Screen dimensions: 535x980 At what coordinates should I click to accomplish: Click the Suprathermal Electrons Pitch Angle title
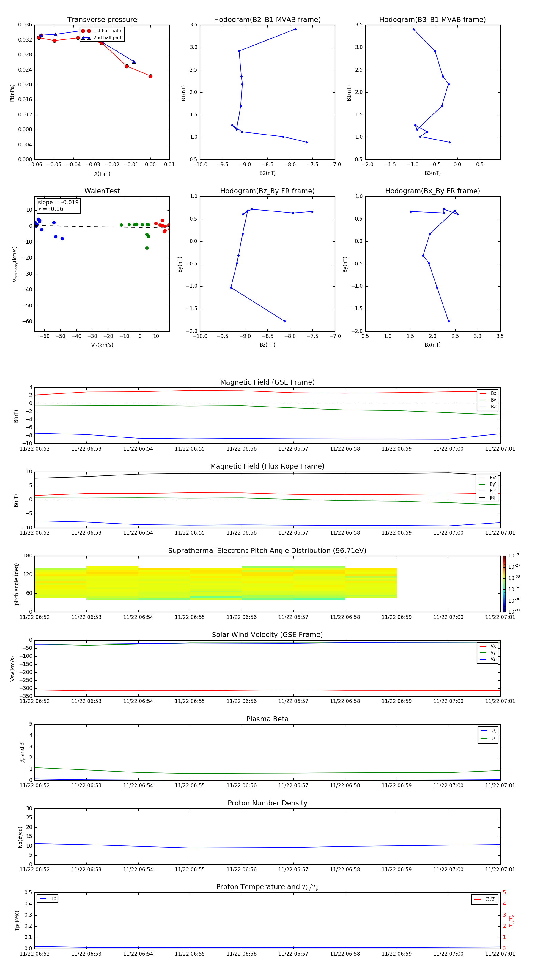267,551
